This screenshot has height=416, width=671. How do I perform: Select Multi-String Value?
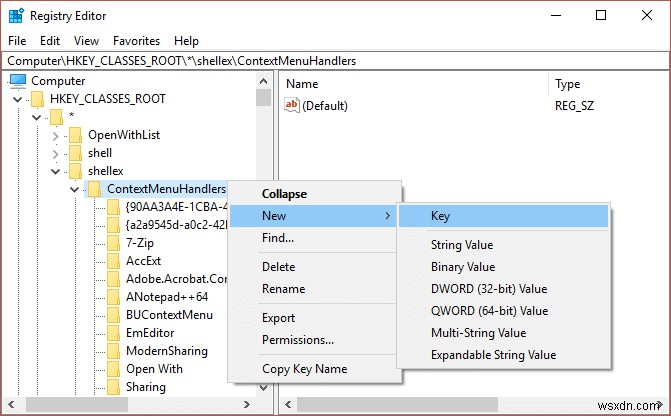[503, 333]
